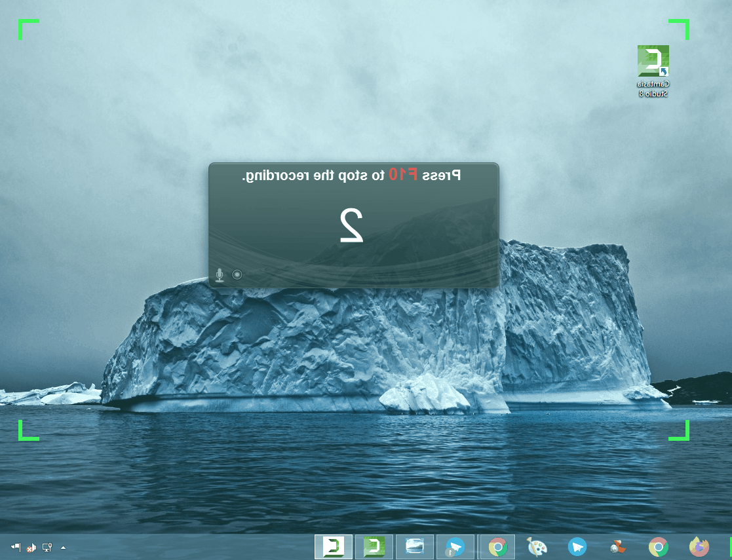The image size is (732, 560).
Task: Switch to green Camtasia Studio taskbar icon
Action: 374,546
